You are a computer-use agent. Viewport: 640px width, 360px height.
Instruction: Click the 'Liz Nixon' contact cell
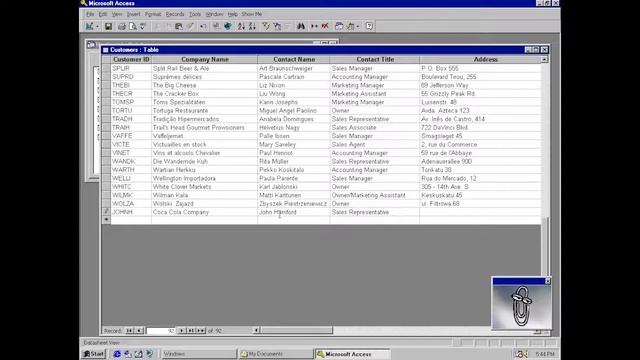click(294, 85)
